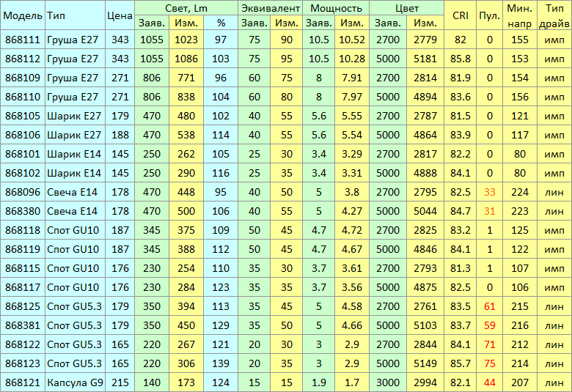Image resolution: width=572 pixels, height=392 pixels.
Task: Click the Пул. column header
Action: pos(490,15)
